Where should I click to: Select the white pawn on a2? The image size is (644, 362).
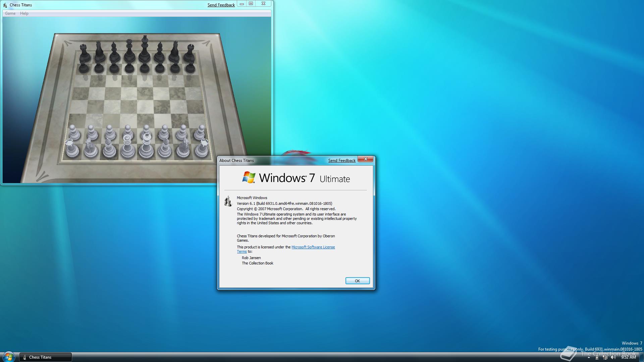(74, 132)
